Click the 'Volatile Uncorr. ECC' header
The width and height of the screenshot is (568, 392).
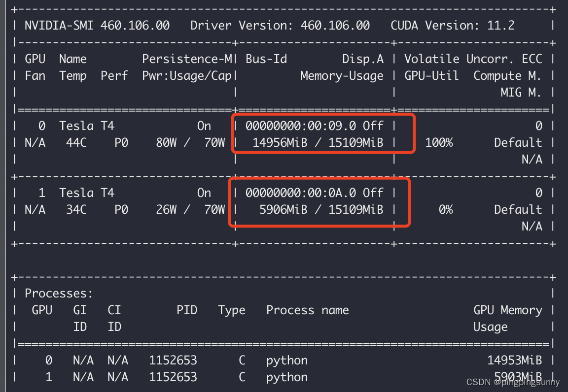[x=473, y=59]
